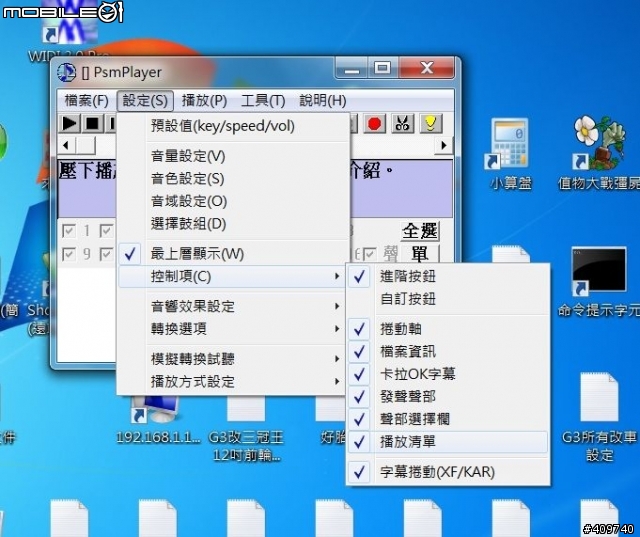Choose 音域設定(O) menu item
The width and height of the screenshot is (640, 537).
click(233, 201)
